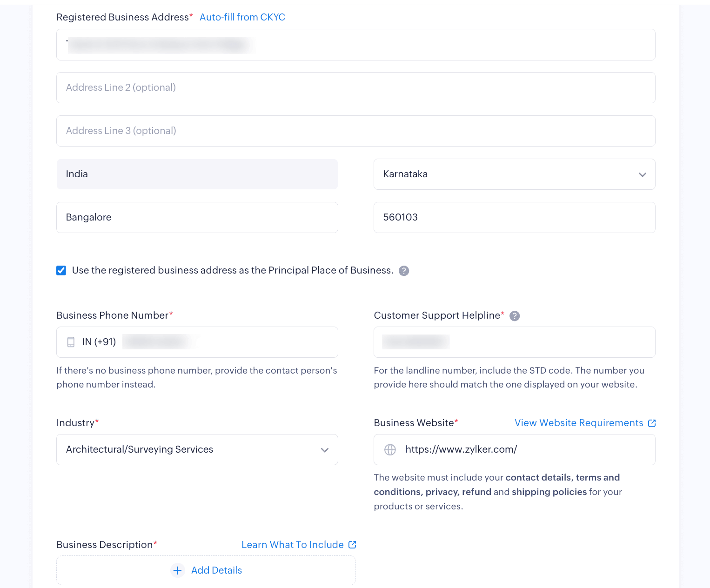This screenshot has height=588, width=710.
Task: Click the Customer Support Helpline help icon
Action: (514, 316)
